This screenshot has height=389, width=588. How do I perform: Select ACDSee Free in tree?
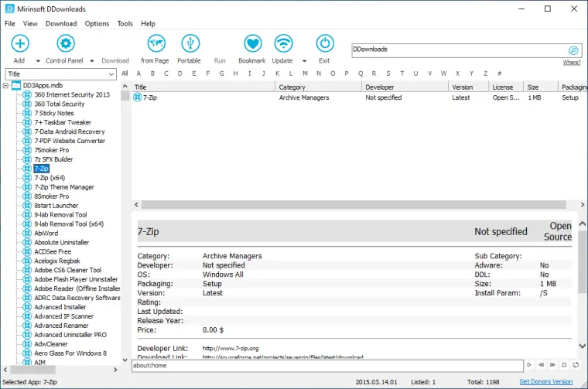53,252
